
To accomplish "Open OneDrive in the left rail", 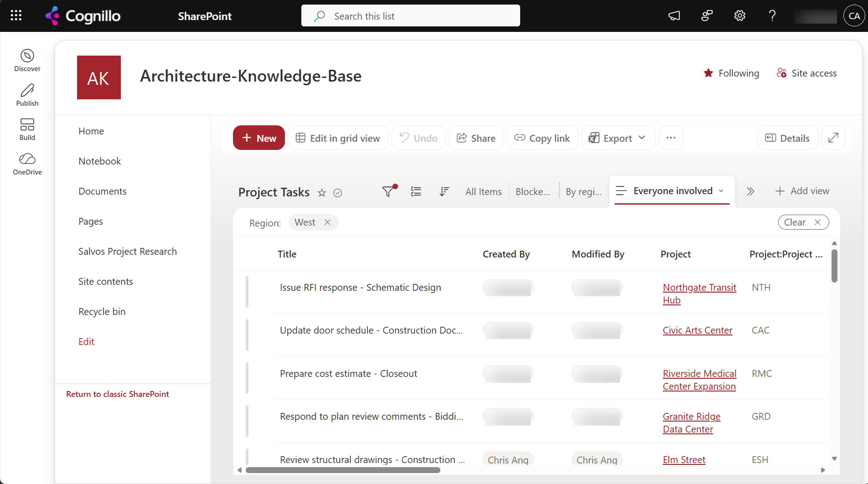I will tap(27, 164).
